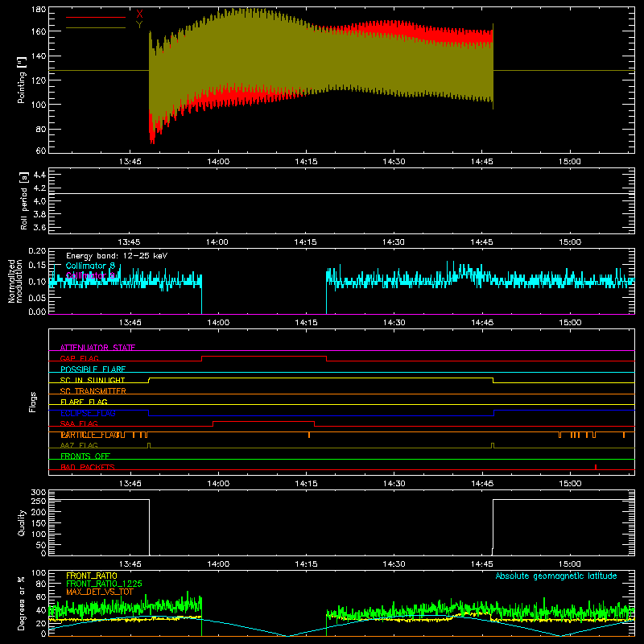Screen dimensions: 644x644
Task: Click the 300 tick on Quality axis
Action: pyautogui.click(x=39, y=492)
